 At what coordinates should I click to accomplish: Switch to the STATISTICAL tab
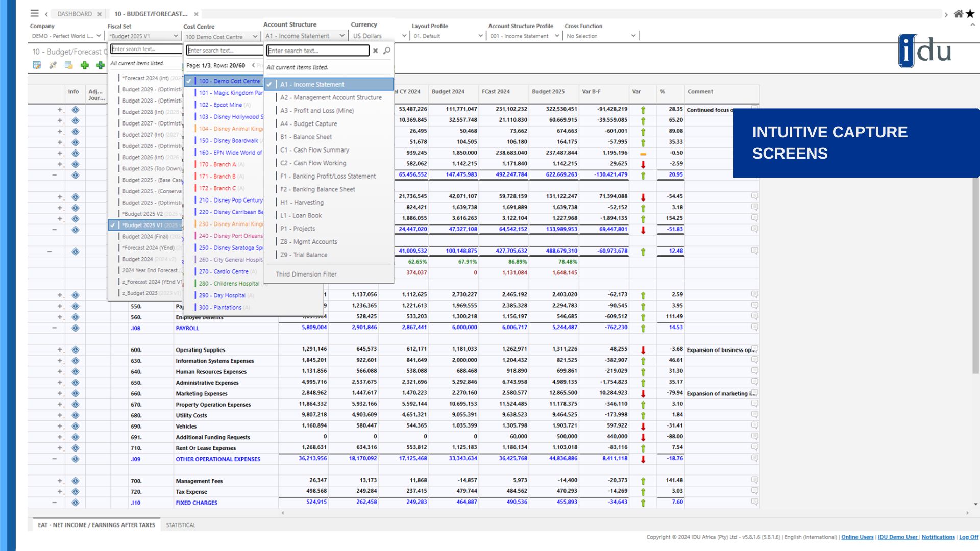[x=181, y=525]
